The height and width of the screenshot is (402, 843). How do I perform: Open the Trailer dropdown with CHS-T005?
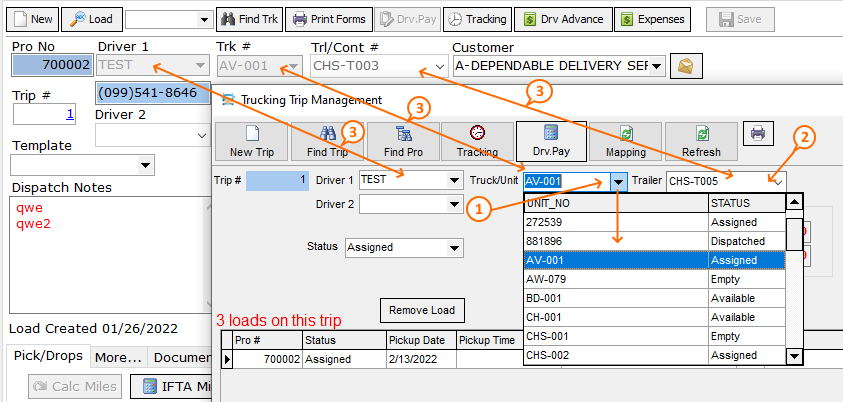click(776, 181)
